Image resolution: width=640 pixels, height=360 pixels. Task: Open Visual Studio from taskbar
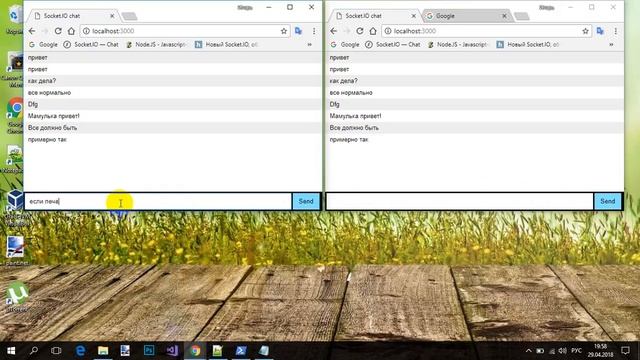pyautogui.click(x=172, y=351)
